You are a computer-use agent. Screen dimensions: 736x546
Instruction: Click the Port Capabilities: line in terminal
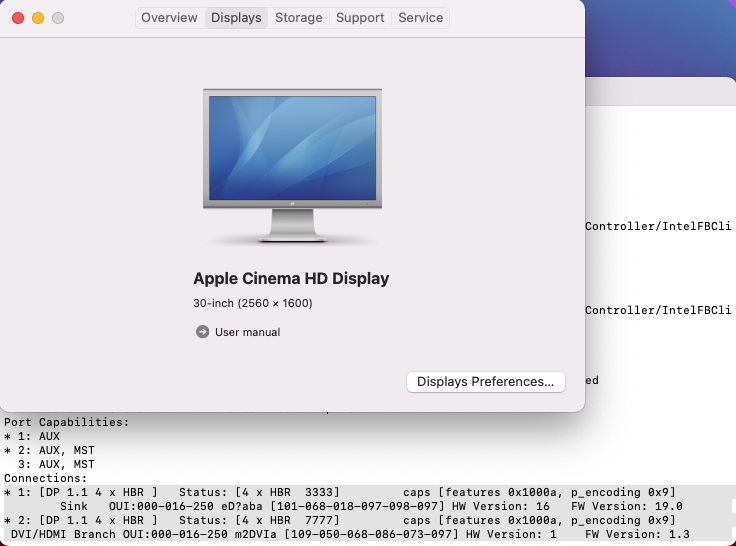click(66, 422)
